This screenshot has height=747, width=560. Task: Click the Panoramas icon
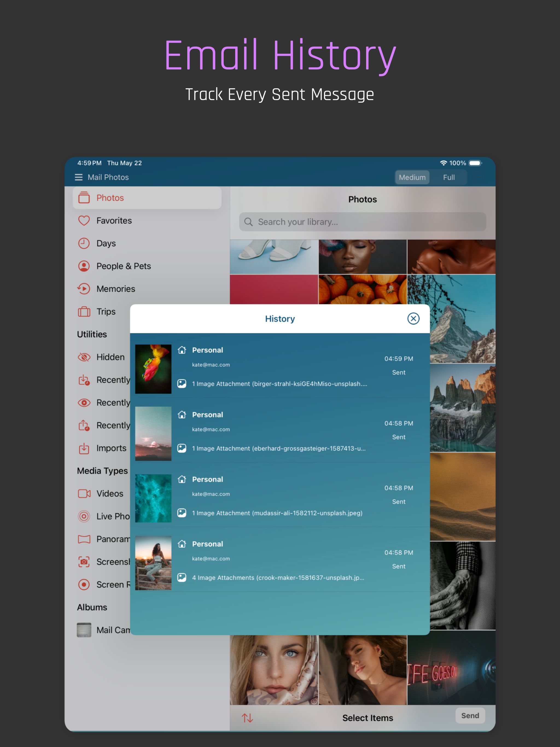(x=84, y=539)
